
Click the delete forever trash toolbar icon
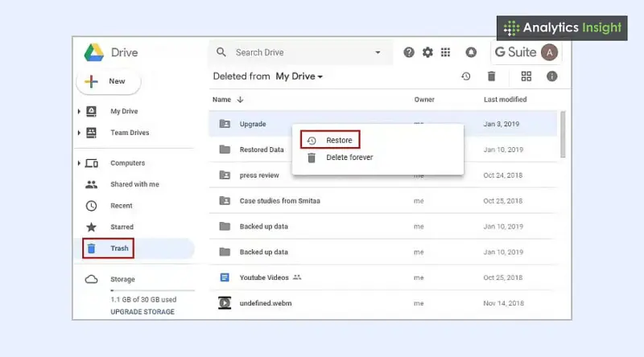[491, 76]
